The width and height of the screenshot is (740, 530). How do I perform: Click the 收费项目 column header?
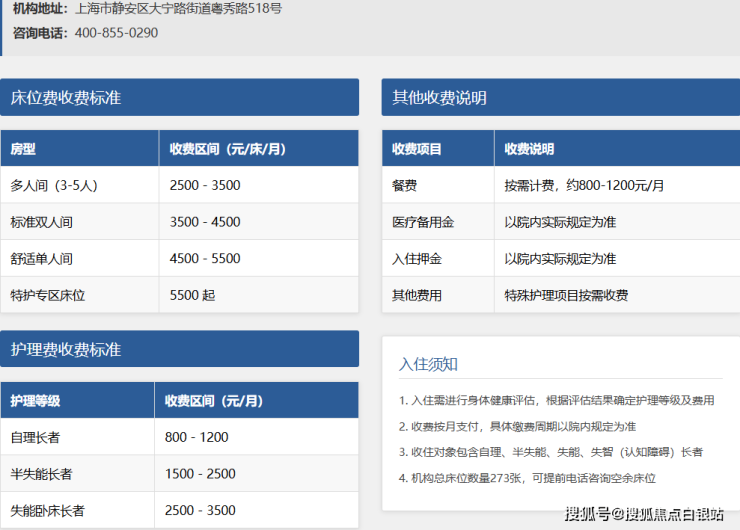[438, 149]
